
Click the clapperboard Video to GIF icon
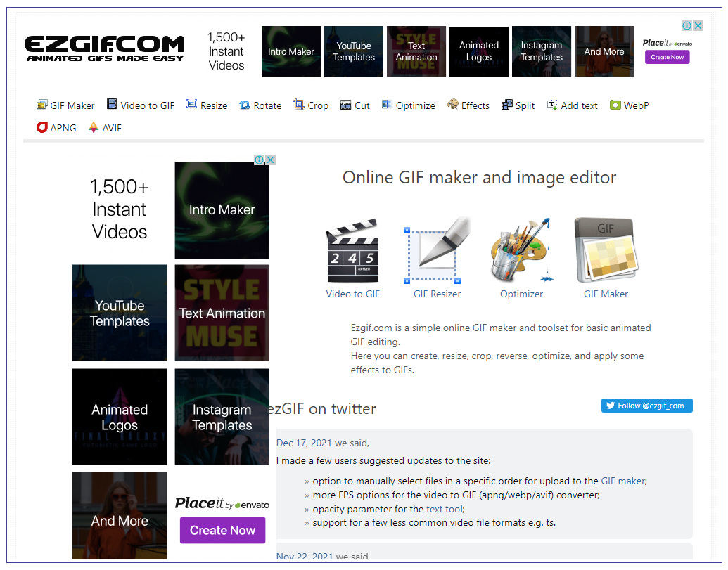tap(353, 250)
